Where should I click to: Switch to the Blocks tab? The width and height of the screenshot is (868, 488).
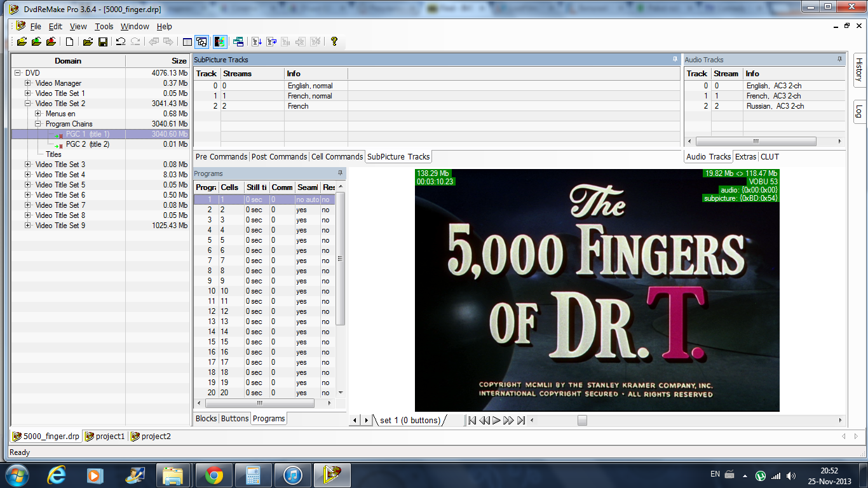pos(206,418)
